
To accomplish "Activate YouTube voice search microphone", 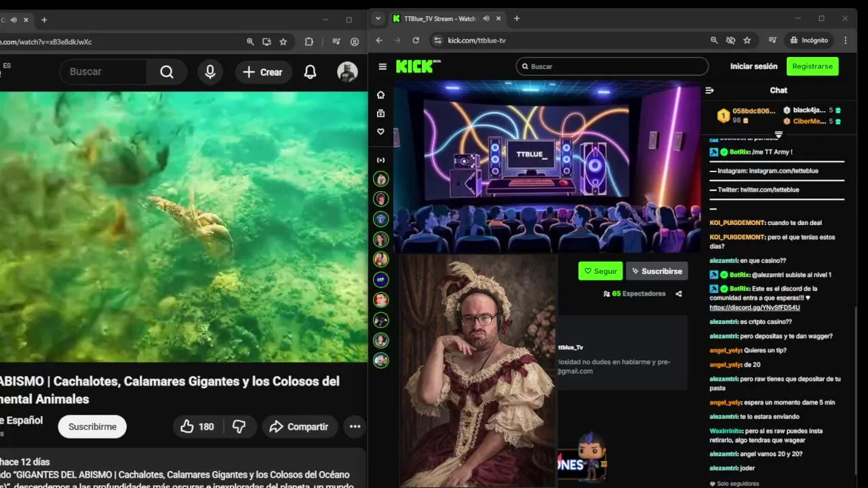I will [210, 72].
